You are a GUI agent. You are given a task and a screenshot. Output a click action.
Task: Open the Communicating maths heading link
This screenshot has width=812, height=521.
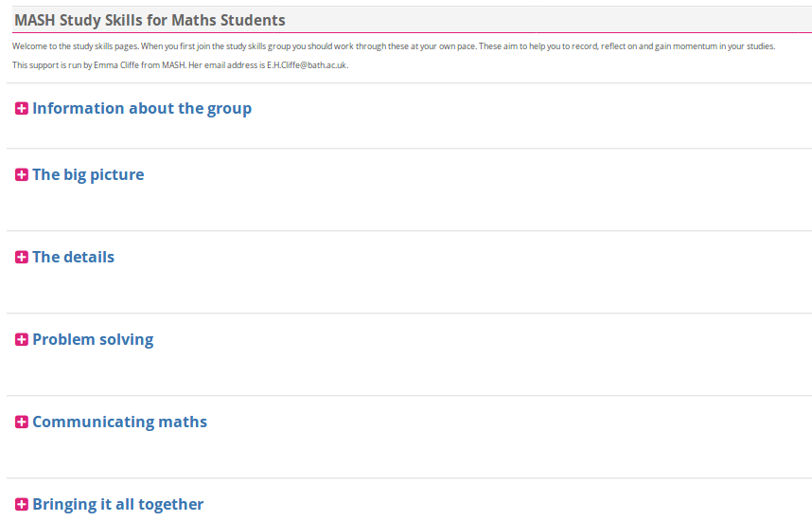click(x=119, y=422)
